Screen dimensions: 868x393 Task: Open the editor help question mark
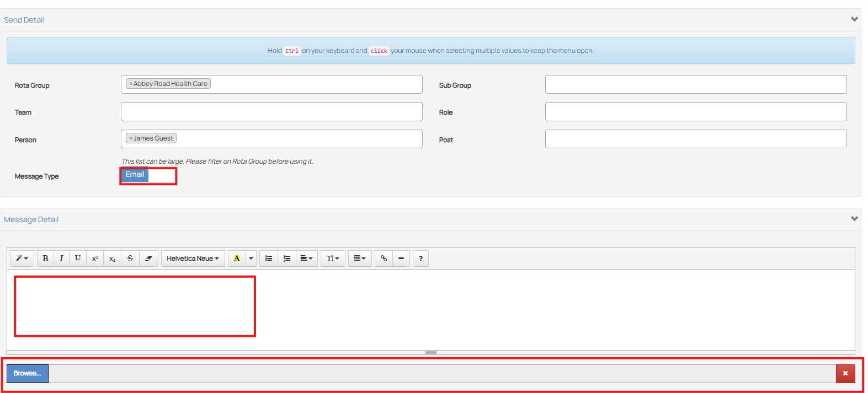point(420,259)
